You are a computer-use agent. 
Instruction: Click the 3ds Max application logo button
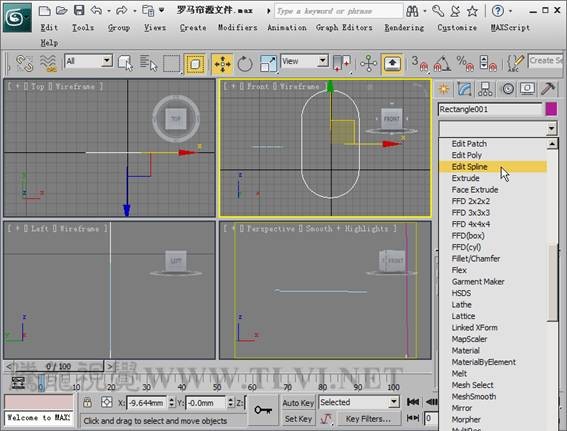click(16, 17)
